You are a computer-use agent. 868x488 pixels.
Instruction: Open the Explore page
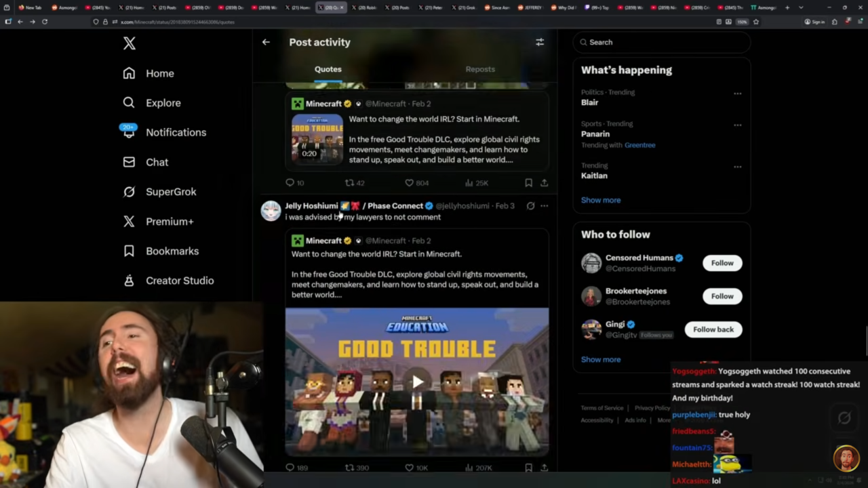(152, 103)
